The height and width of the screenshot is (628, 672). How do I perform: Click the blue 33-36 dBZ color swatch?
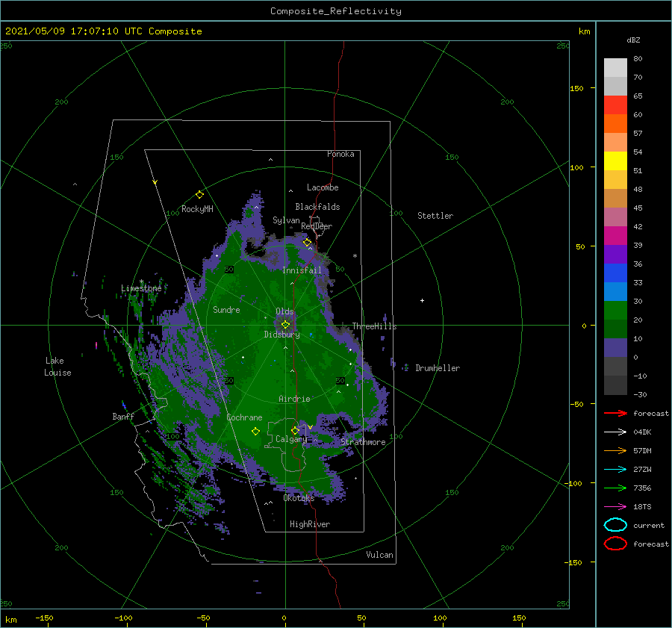[615, 273]
